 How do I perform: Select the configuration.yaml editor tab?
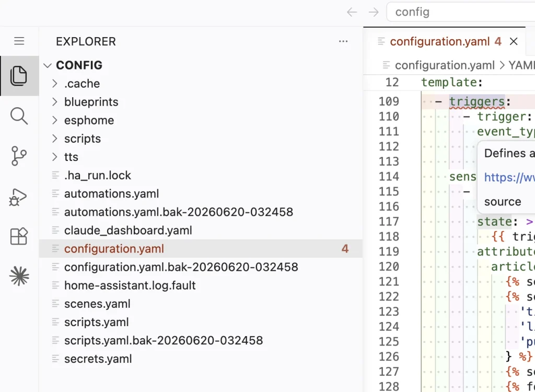coord(444,42)
